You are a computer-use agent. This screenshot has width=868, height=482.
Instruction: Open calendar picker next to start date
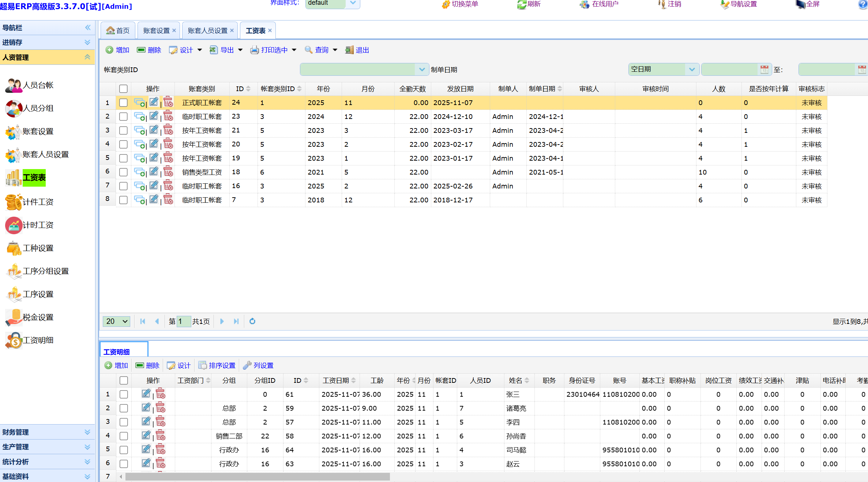(764, 70)
